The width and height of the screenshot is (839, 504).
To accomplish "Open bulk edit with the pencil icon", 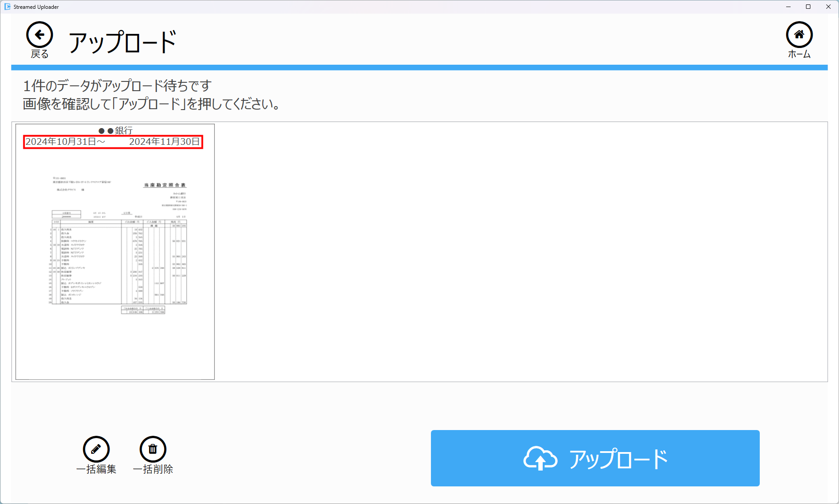I will pyautogui.click(x=96, y=449).
